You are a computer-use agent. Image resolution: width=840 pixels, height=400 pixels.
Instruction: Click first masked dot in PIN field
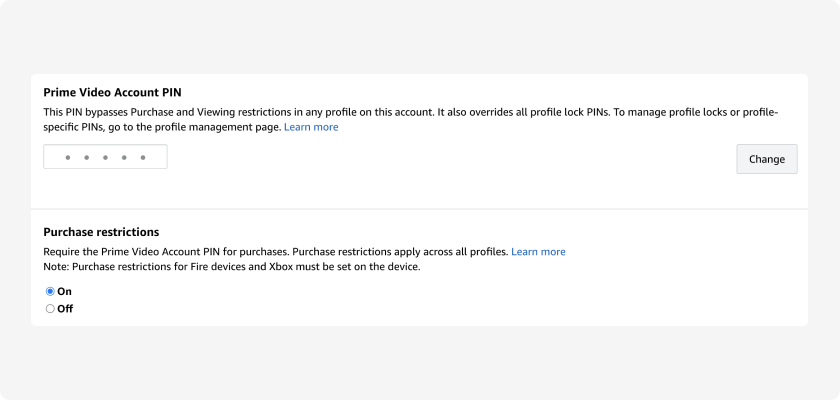point(68,157)
